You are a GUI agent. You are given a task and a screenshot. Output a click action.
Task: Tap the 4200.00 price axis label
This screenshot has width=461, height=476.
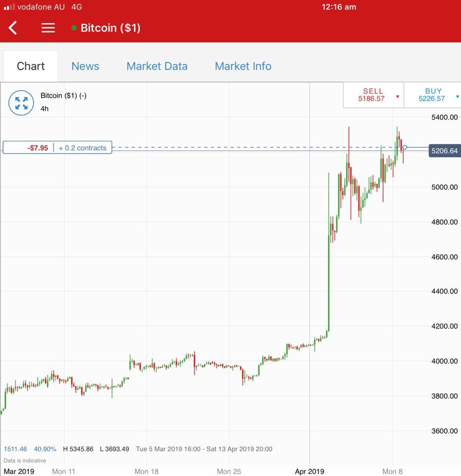(444, 326)
